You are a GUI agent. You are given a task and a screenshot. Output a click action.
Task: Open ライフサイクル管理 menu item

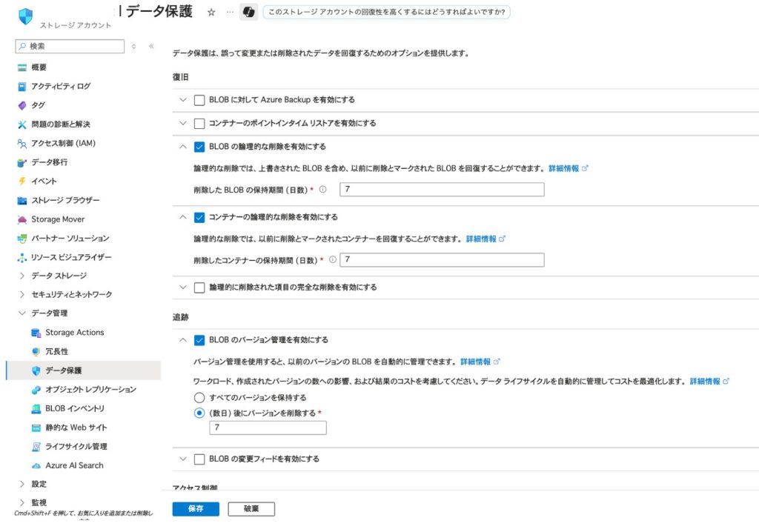click(x=76, y=446)
